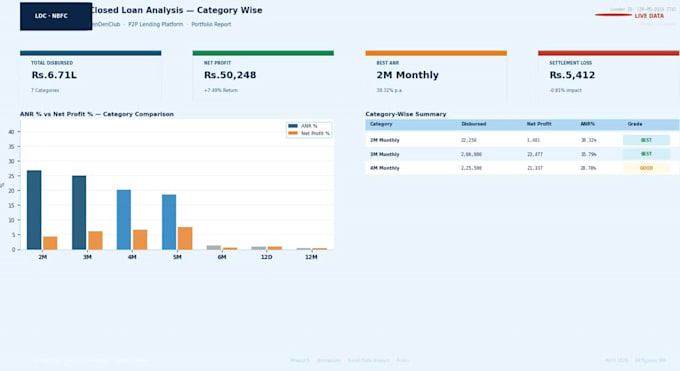Click the chart title 'ANR % vs Net Profit %'
Screen dimensions: 680x371
click(97, 114)
